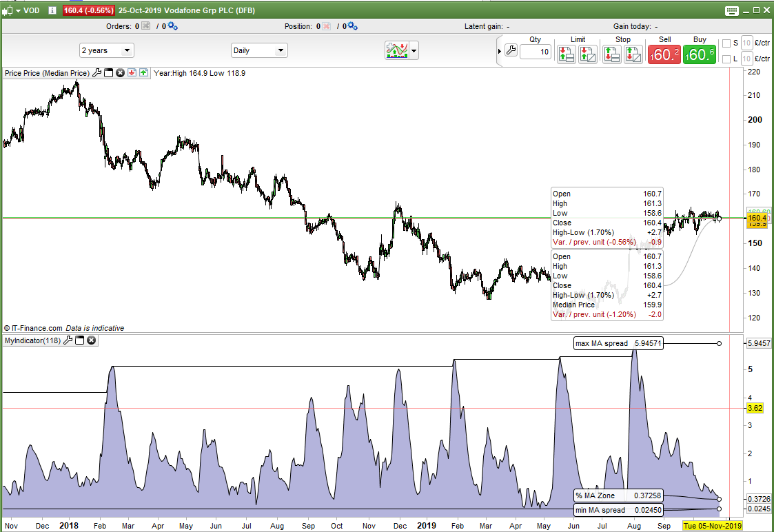Viewport: 774px width, 532px height.
Task: Click the 3.62 yellow indicator axis label
Action: point(755,408)
